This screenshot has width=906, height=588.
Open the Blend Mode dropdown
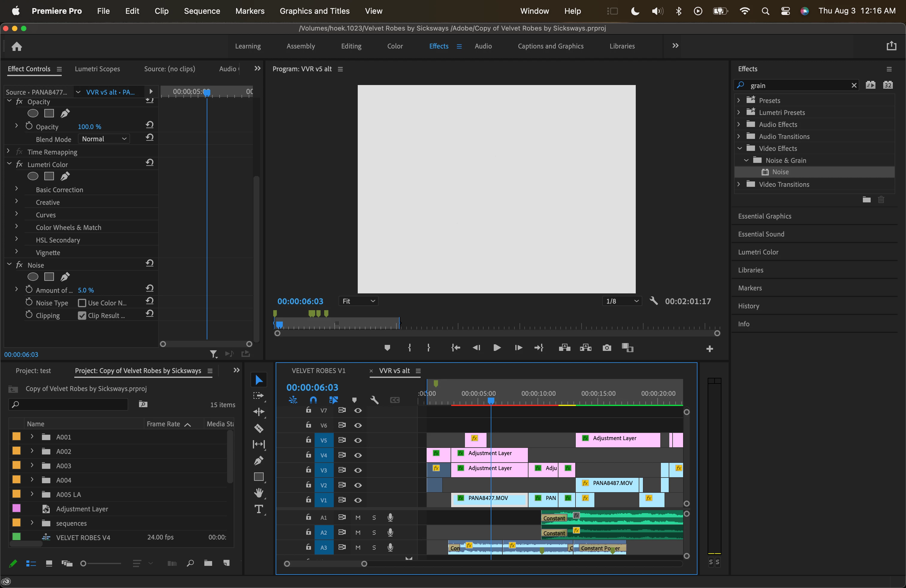click(x=104, y=139)
